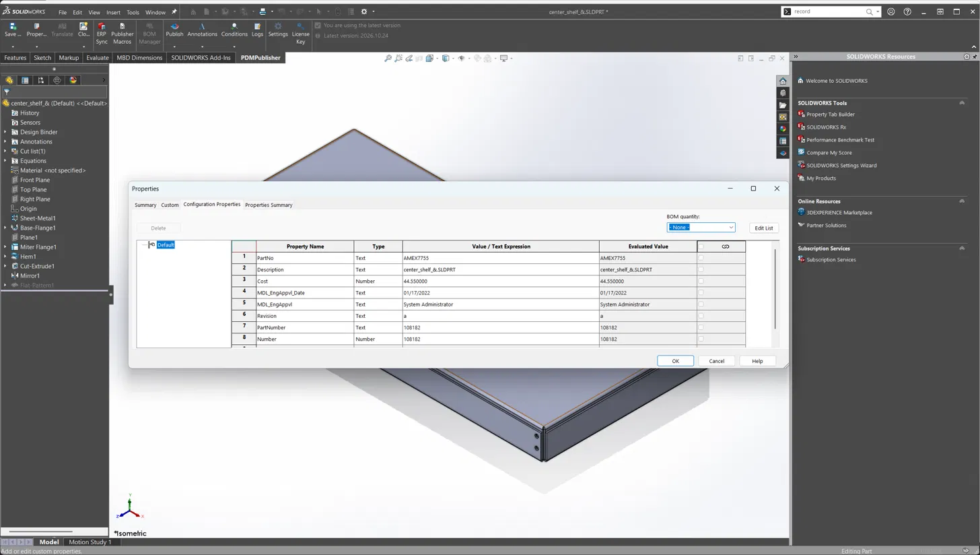The width and height of the screenshot is (980, 555).
Task: Click the filter funnel in the feature tree
Action: pos(7,92)
